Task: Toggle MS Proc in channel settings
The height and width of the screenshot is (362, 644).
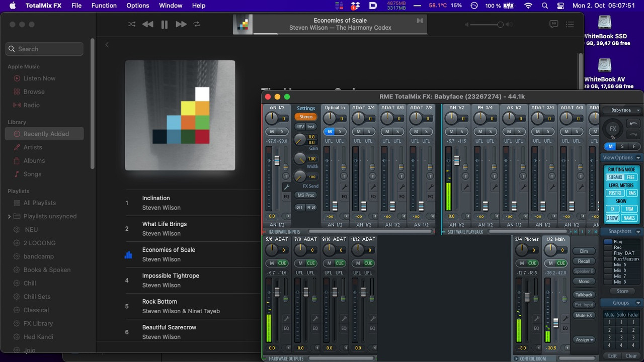Action: coord(306,195)
